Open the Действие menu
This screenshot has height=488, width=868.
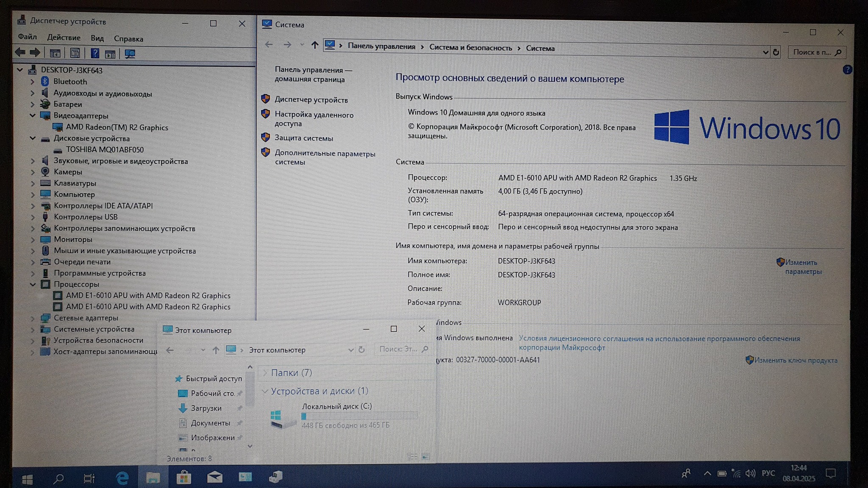[64, 38]
